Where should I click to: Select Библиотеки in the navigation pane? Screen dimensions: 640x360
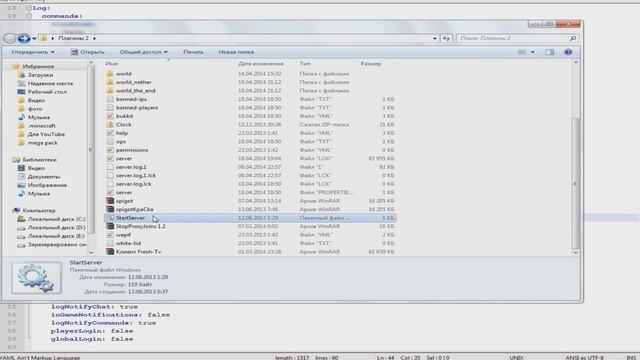(39, 160)
